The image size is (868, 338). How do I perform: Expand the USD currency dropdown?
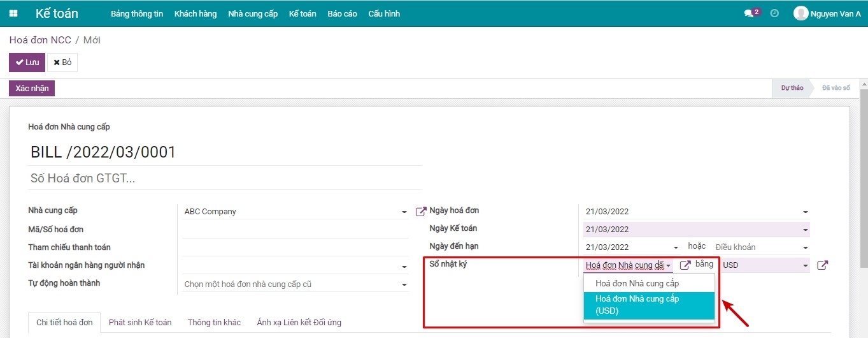(805, 265)
